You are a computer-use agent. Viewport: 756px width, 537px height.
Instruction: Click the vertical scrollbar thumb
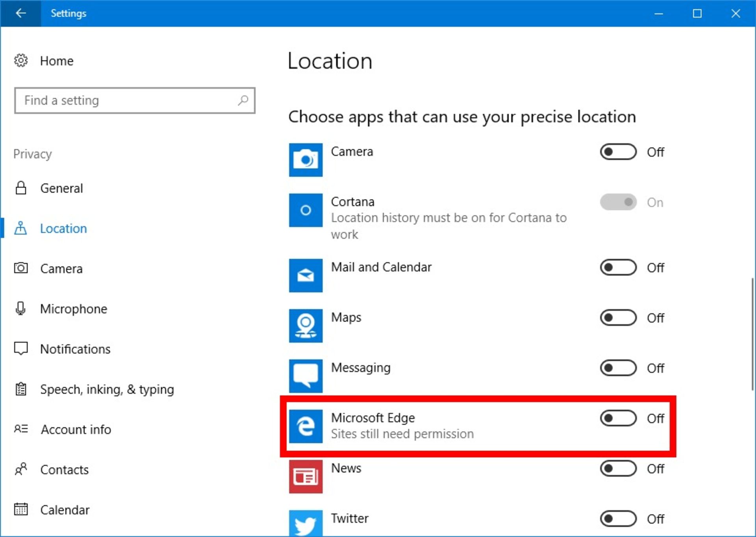click(x=752, y=334)
